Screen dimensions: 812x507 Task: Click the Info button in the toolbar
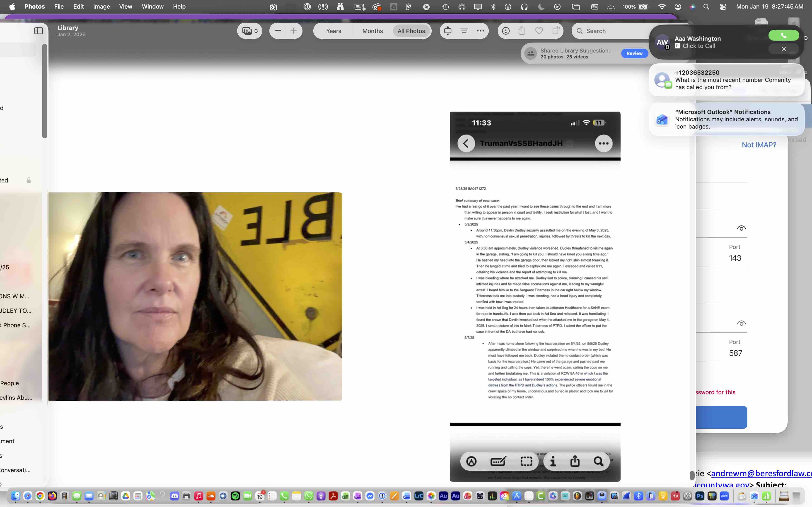(x=506, y=31)
